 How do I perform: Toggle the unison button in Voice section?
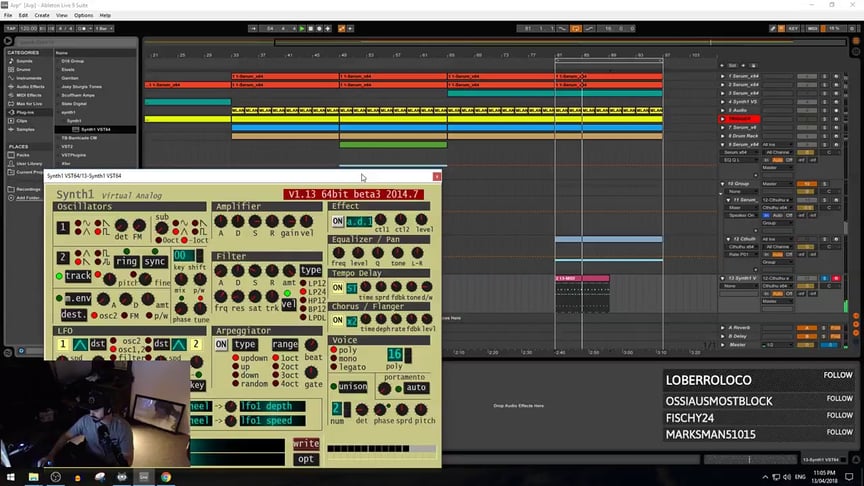coord(353,386)
